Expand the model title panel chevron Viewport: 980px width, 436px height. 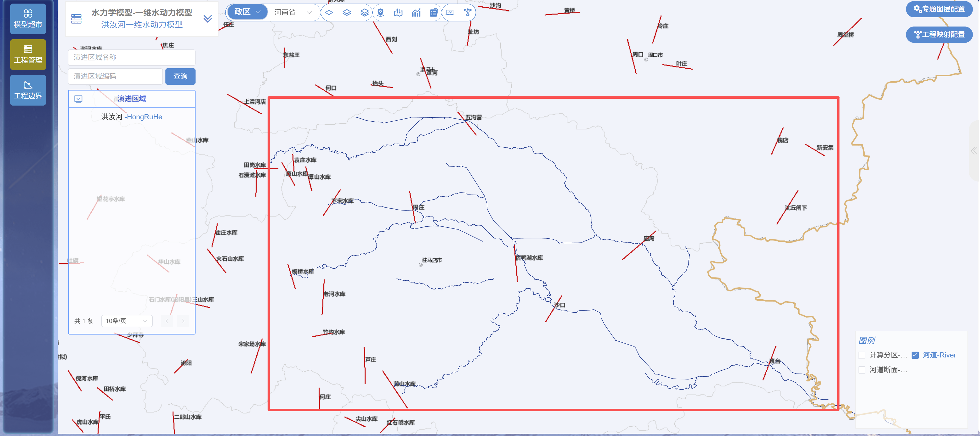[x=207, y=19]
